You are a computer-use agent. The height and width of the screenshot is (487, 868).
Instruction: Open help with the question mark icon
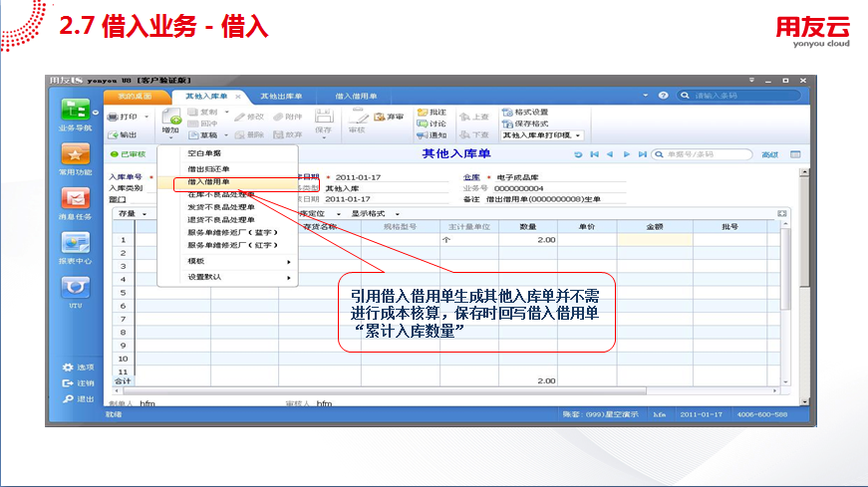pyautogui.click(x=663, y=96)
